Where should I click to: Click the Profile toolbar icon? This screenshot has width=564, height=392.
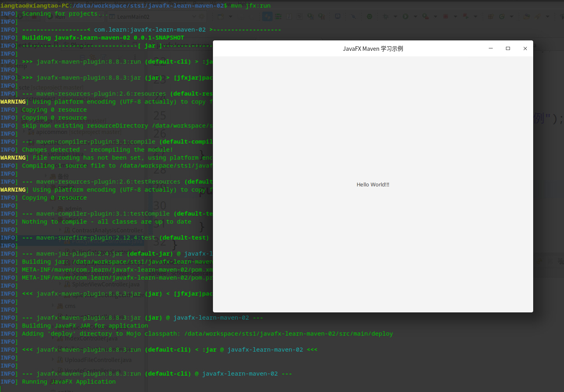tap(445, 16)
